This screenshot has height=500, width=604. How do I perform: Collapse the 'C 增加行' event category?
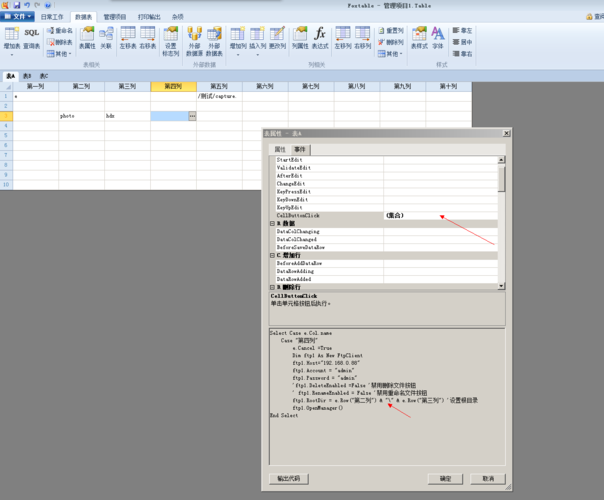click(272, 255)
